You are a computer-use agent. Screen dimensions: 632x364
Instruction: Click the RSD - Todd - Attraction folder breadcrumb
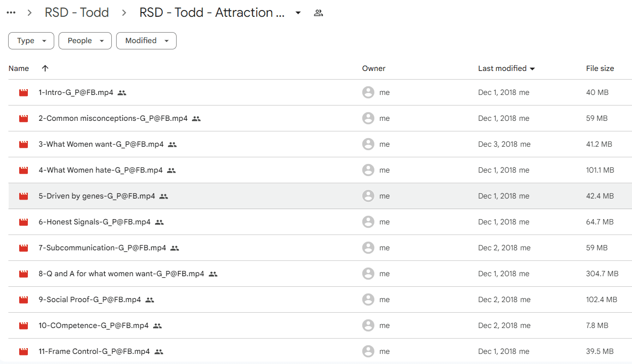point(212,12)
